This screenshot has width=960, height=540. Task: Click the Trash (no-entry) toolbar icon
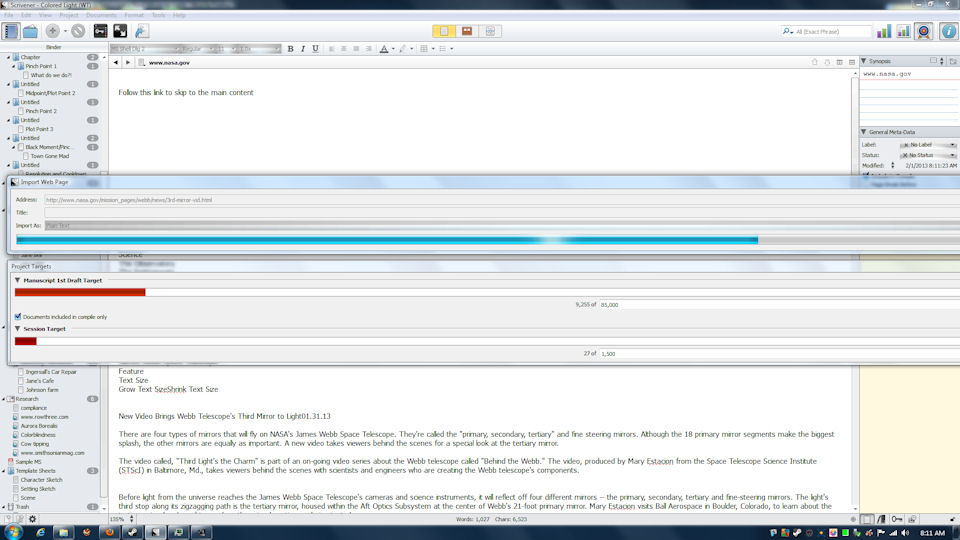click(78, 31)
